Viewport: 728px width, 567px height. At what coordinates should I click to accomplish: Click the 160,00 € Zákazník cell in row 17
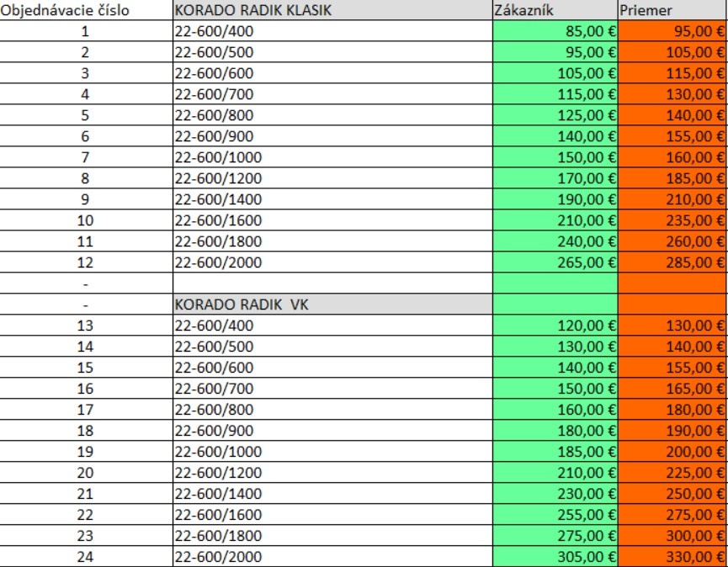pyautogui.click(x=555, y=409)
